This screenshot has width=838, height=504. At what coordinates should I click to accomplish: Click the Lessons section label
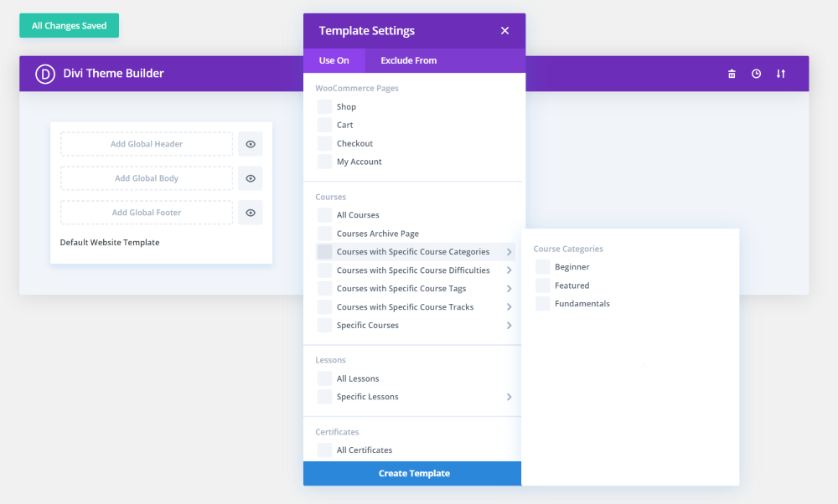pos(330,360)
